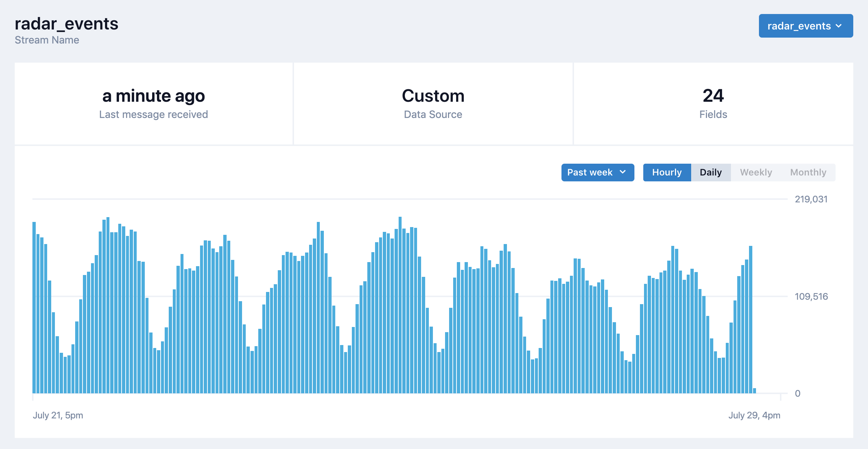Image resolution: width=868 pixels, height=449 pixels.
Task: Click the radar_events stream name heading
Action: click(66, 24)
